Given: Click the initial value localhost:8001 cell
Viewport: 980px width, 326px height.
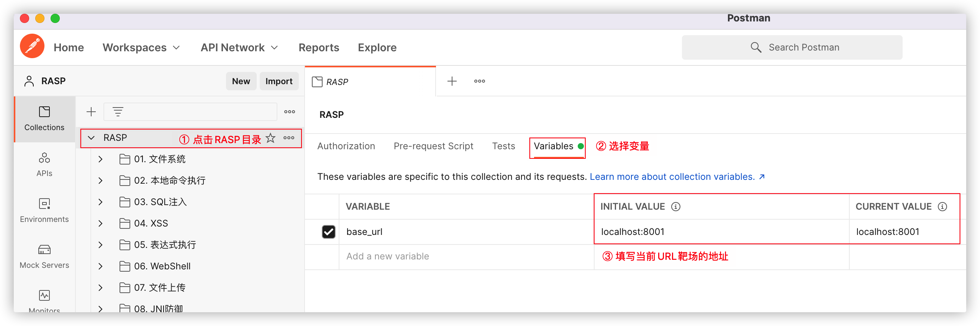Looking at the screenshot, I should [722, 232].
